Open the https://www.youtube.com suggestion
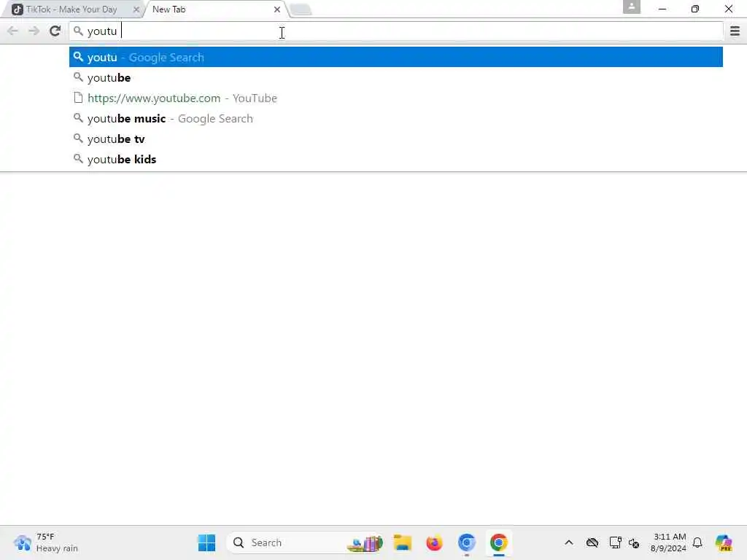This screenshot has height=560, width=747. (396, 98)
